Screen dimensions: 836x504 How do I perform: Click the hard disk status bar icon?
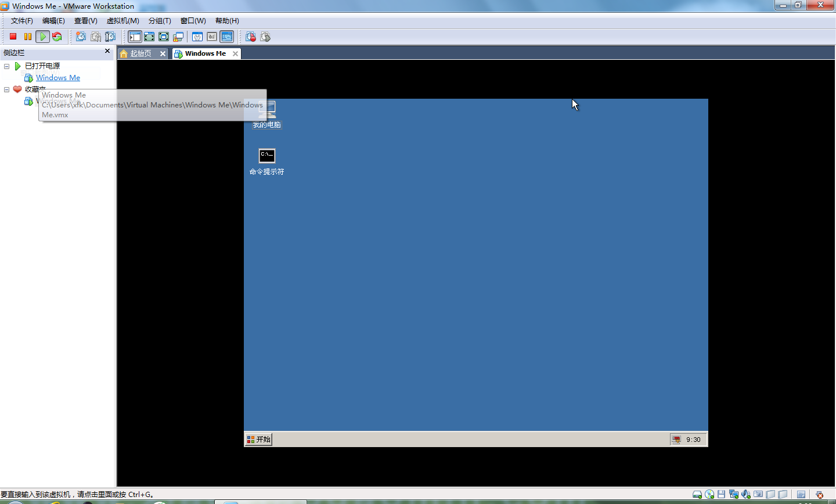coord(697,495)
